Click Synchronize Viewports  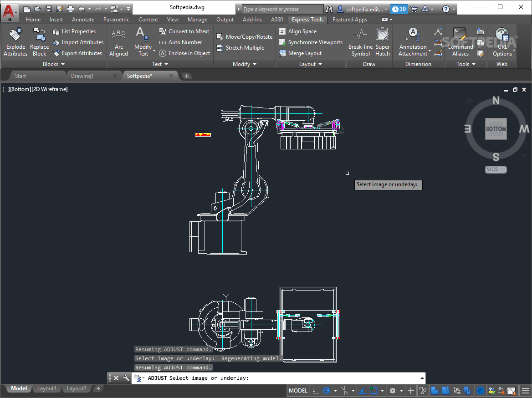point(311,42)
